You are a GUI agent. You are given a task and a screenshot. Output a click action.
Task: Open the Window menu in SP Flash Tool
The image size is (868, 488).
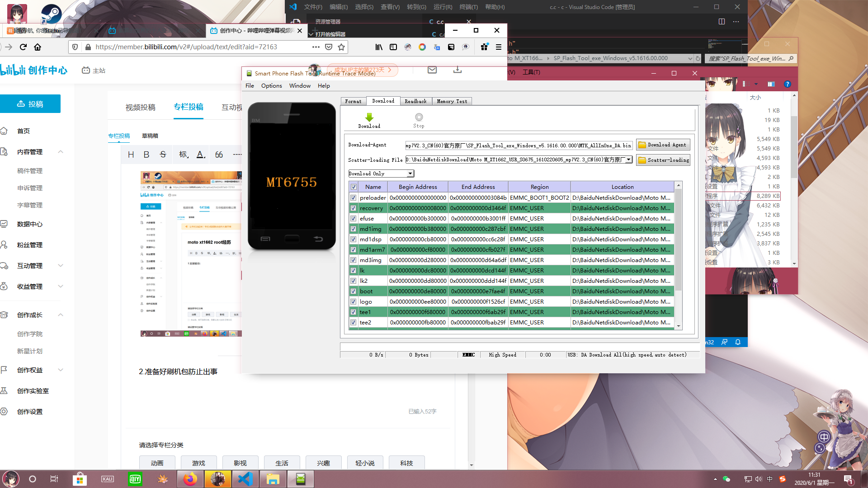(300, 85)
